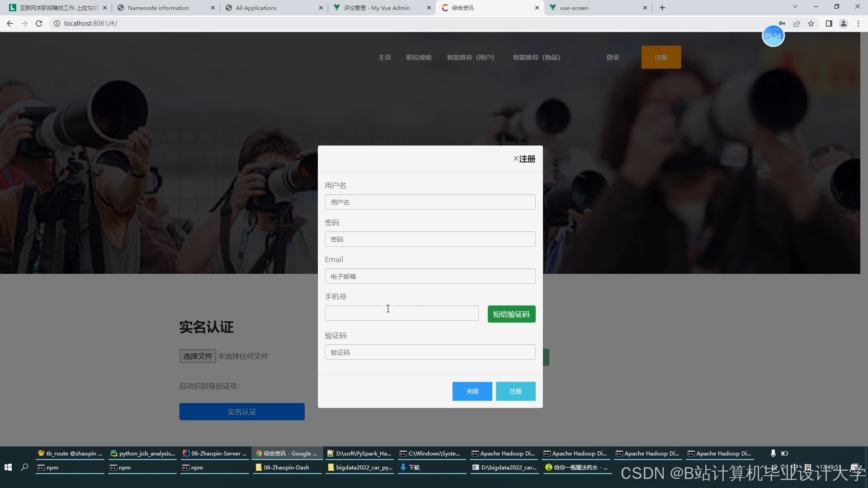
Task: Click the 05:34 timer bubble
Action: pos(773,36)
